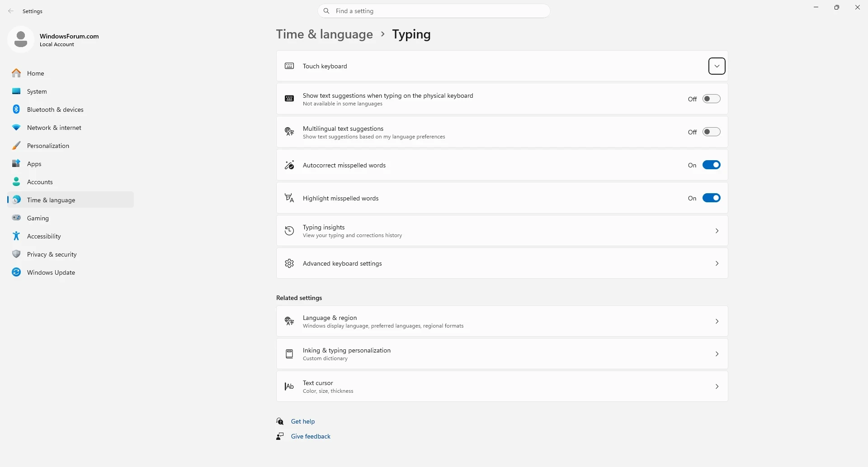Click the Accounts person icon
This screenshot has height=467, width=868.
point(16,181)
